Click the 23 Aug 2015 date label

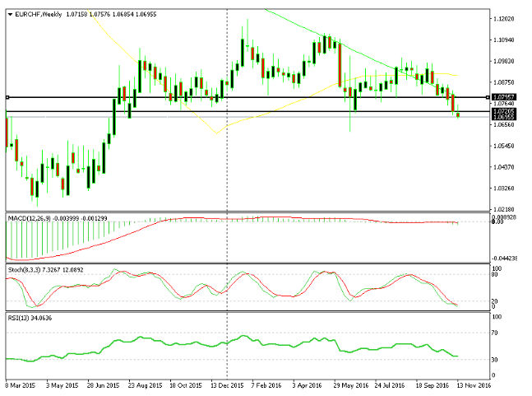[x=145, y=385]
